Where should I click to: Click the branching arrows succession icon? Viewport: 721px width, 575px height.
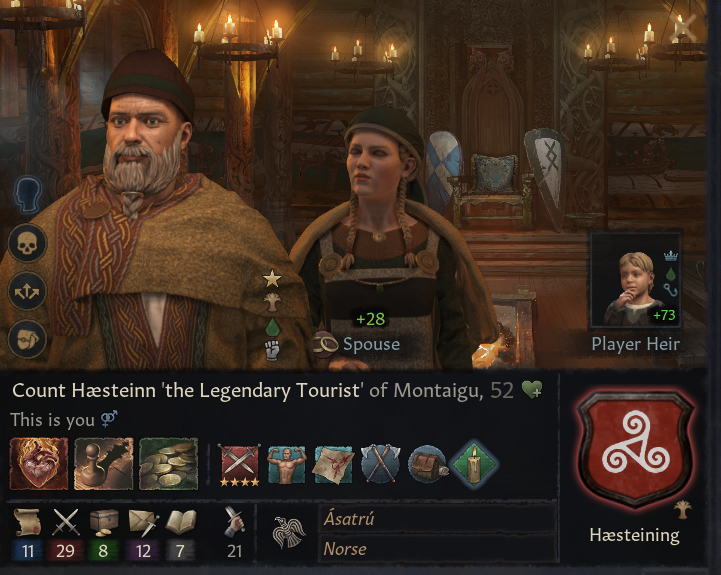27,291
